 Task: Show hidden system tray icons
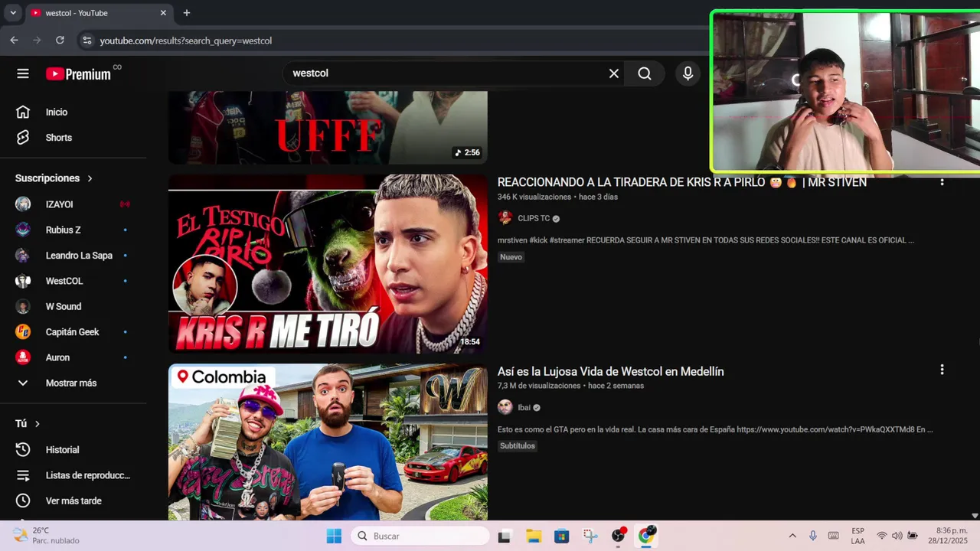pos(792,536)
